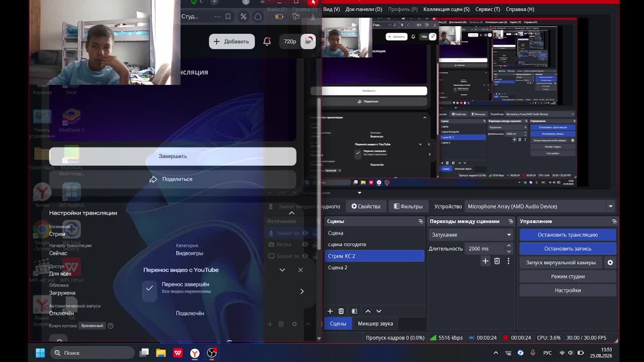
Task: Open Windows Start menu
Action: coord(40,353)
